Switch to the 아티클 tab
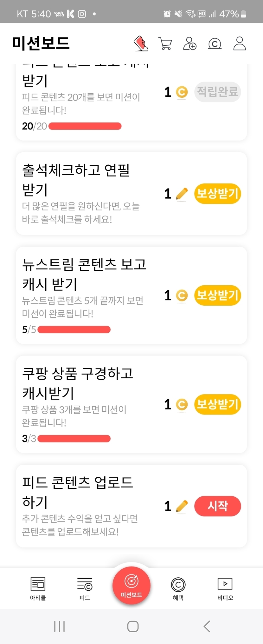Viewport: 263px width, 644px height. pyautogui.click(x=38, y=588)
